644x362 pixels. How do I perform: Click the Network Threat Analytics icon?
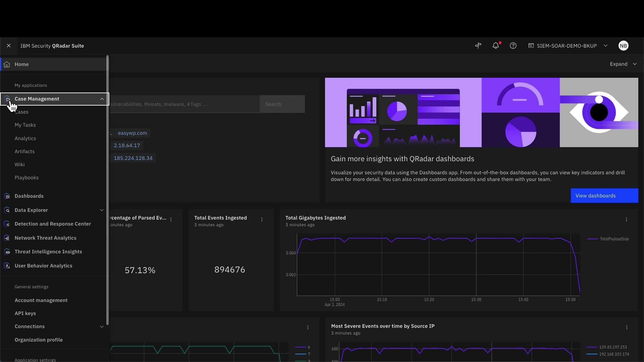[7, 238]
